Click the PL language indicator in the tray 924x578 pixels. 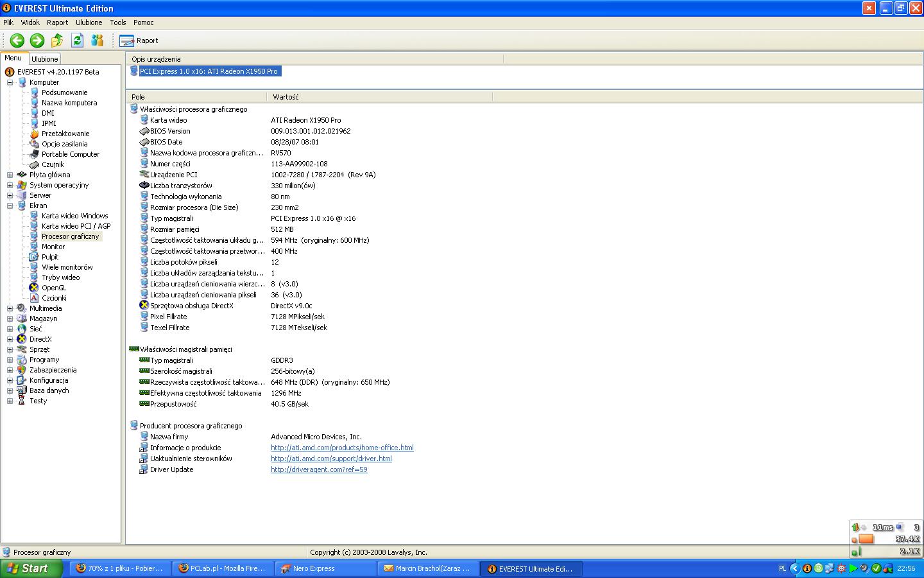[782, 568]
